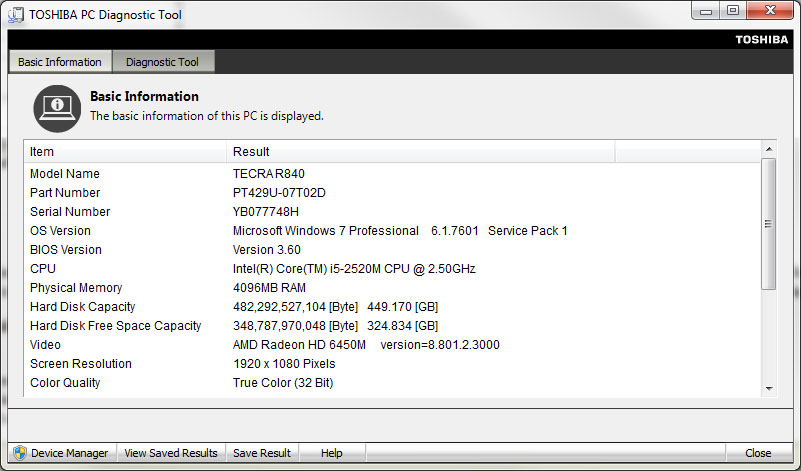Click the Save Result button
The height and width of the screenshot is (471, 801).
[x=262, y=453]
